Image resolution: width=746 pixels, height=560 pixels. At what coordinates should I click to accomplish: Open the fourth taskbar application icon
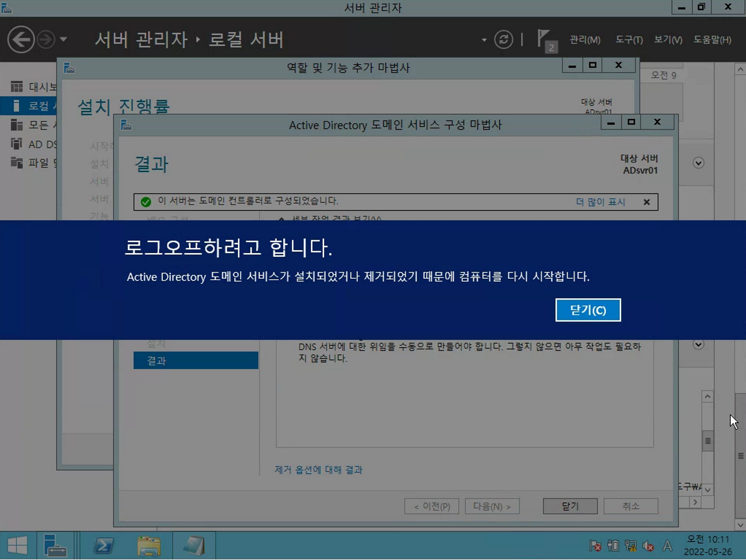point(194,546)
